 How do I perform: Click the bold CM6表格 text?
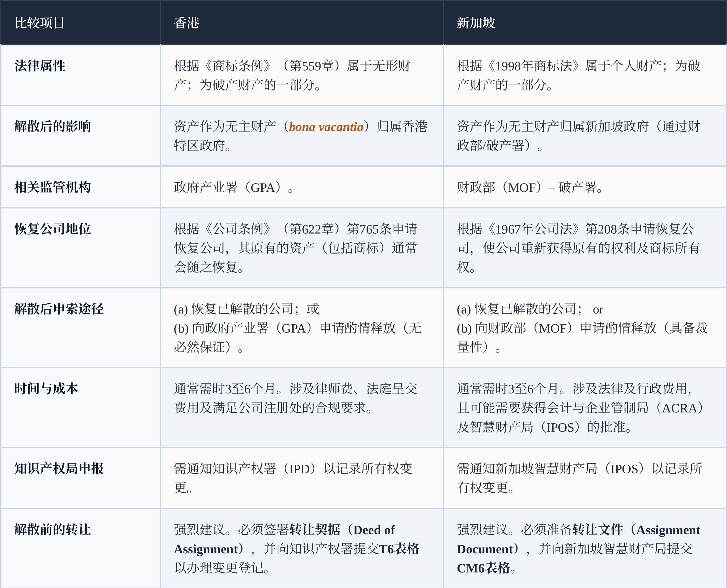tap(483, 568)
